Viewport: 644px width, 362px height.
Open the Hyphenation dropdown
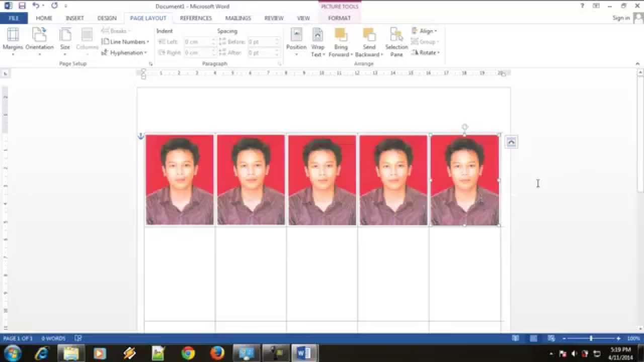(124, 52)
